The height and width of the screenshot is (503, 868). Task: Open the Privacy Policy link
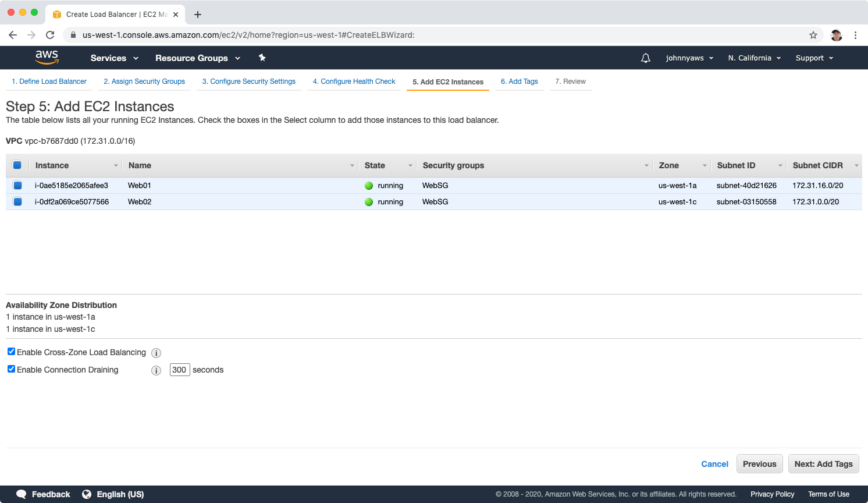772,494
